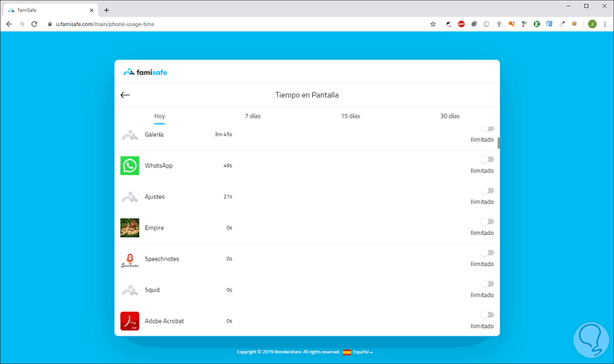
Task: Bookmark this page with the star icon
Action: pyautogui.click(x=433, y=24)
